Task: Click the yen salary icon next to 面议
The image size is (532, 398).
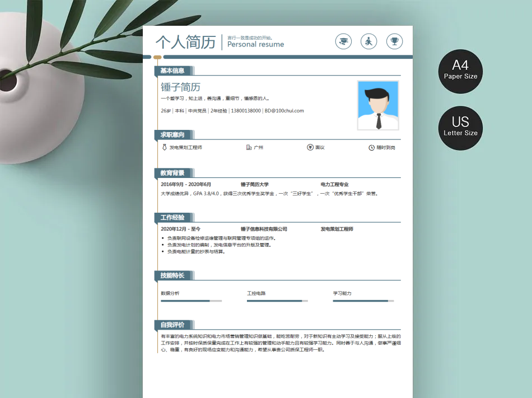Action: pyautogui.click(x=310, y=147)
